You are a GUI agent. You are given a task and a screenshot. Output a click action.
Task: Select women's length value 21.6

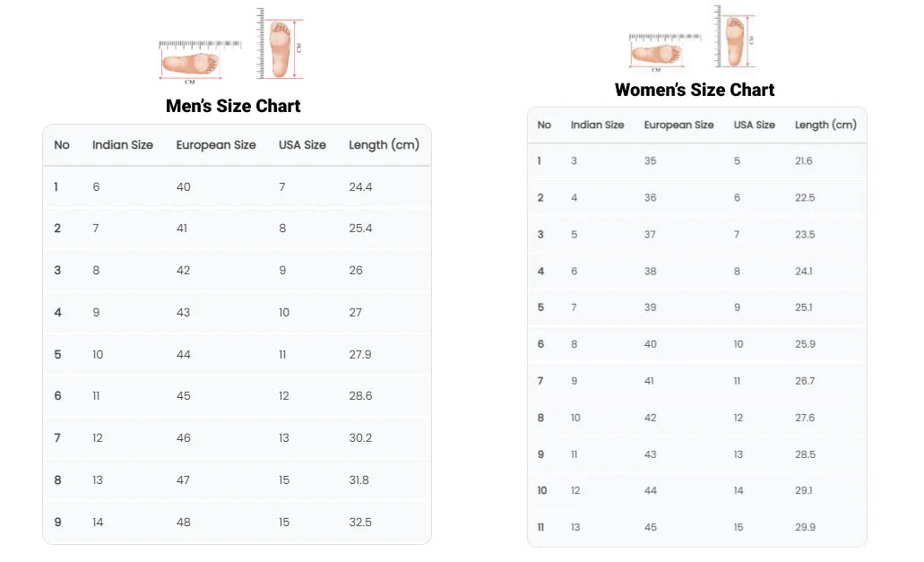point(804,160)
